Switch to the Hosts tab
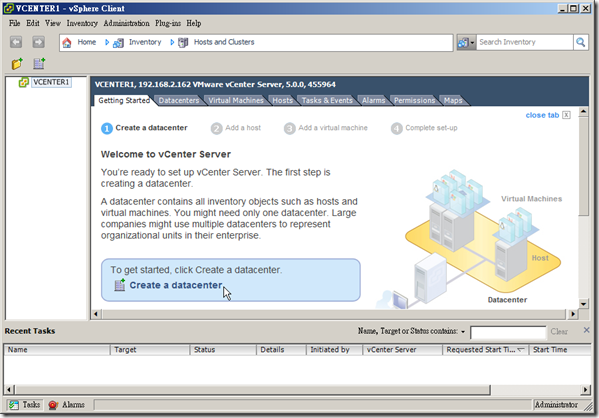 pyautogui.click(x=283, y=100)
